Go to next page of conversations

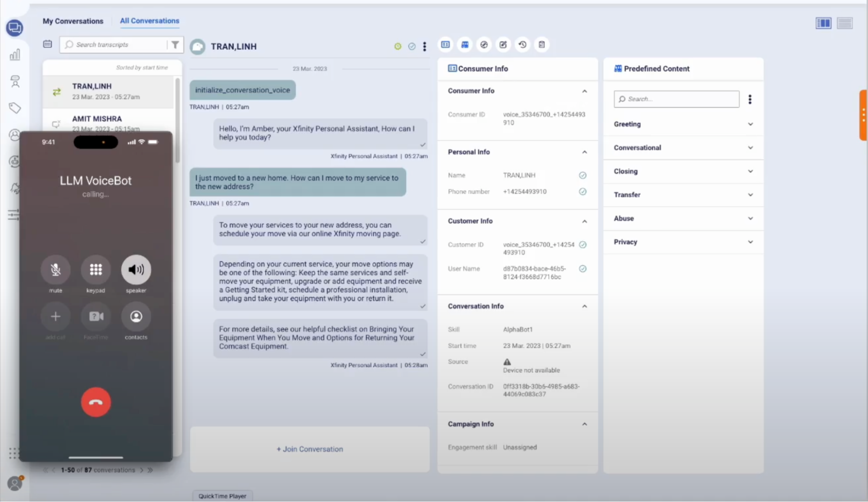point(142,470)
